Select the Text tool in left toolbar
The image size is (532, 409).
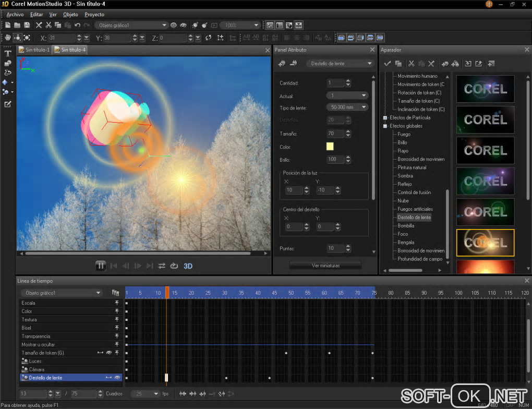point(7,53)
